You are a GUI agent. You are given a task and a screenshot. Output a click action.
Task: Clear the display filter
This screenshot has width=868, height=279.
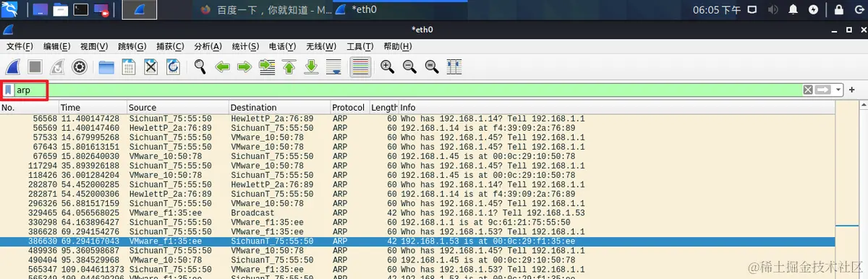click(808, 90)
